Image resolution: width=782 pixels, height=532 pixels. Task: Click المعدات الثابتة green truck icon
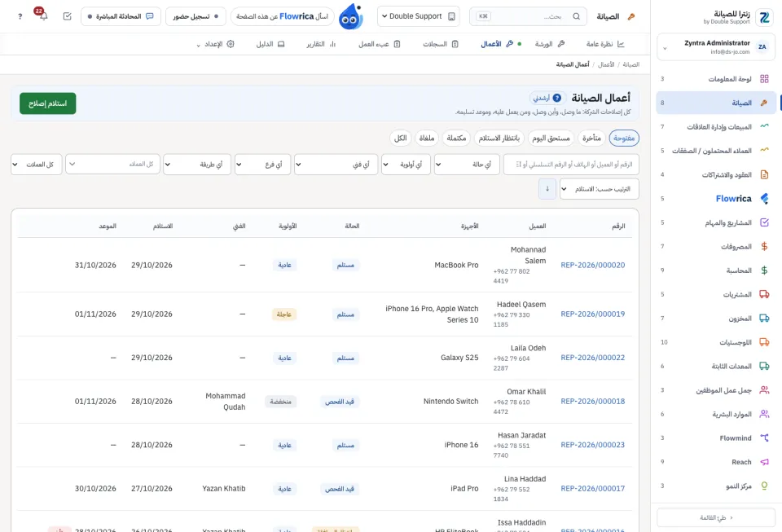[x=764, y=366]
